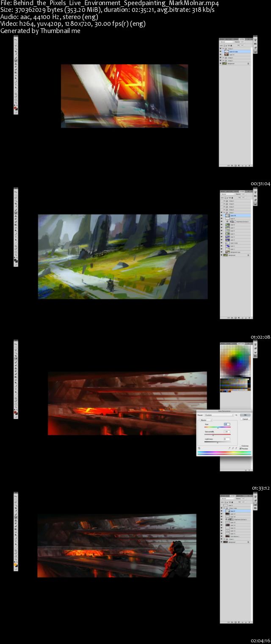Open blend mode dropdown in 01:02:08 frame
271x644 pixels.
(x=228, y=194)
